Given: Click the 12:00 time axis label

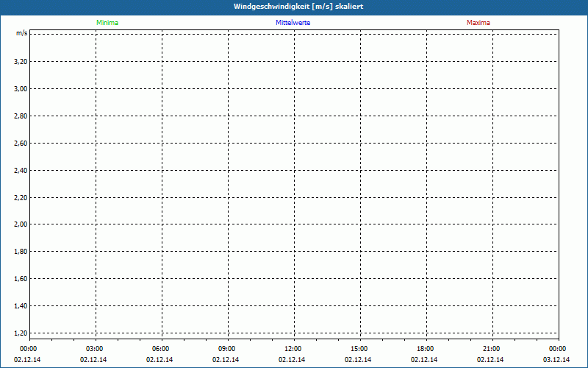Looking at the screenshot, I should click(x=293, y=349).
